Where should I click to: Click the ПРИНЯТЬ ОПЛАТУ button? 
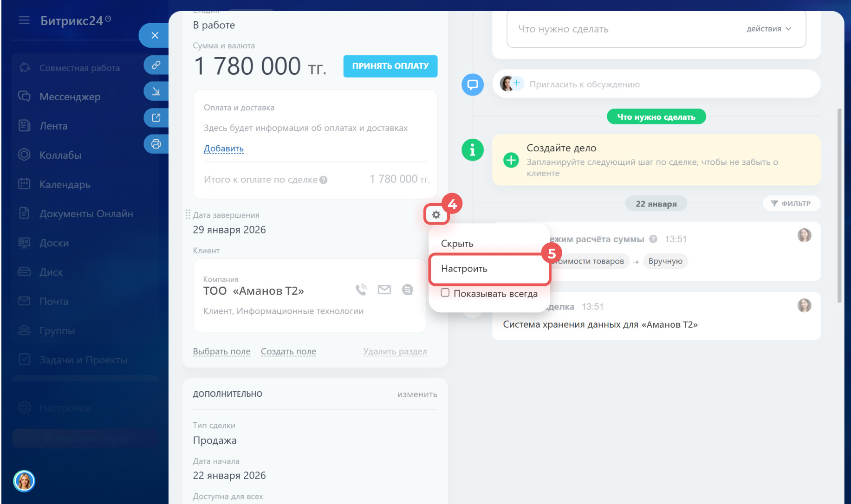tap(390, 66)
